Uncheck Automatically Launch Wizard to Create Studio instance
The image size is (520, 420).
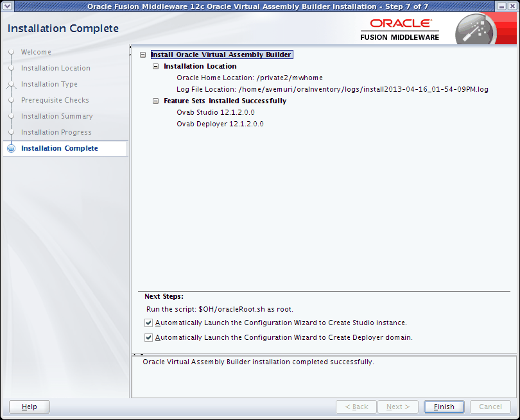pos(148,323)
